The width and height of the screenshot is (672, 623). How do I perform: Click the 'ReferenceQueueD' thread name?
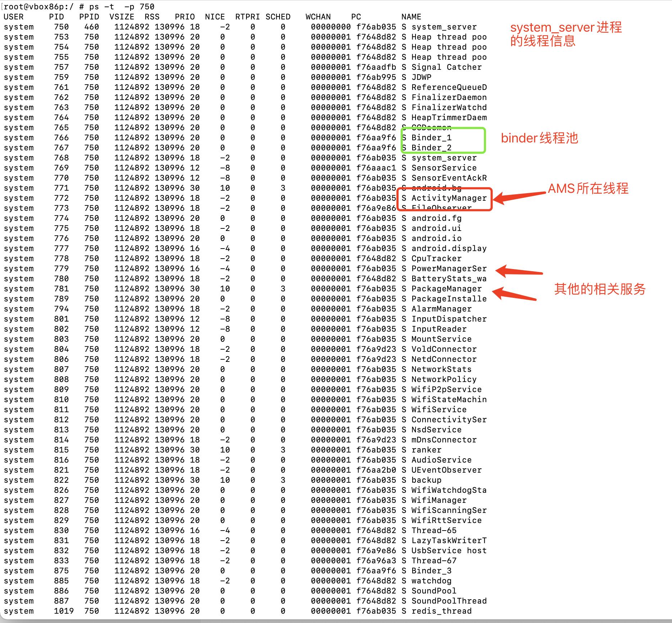point(449,87)
